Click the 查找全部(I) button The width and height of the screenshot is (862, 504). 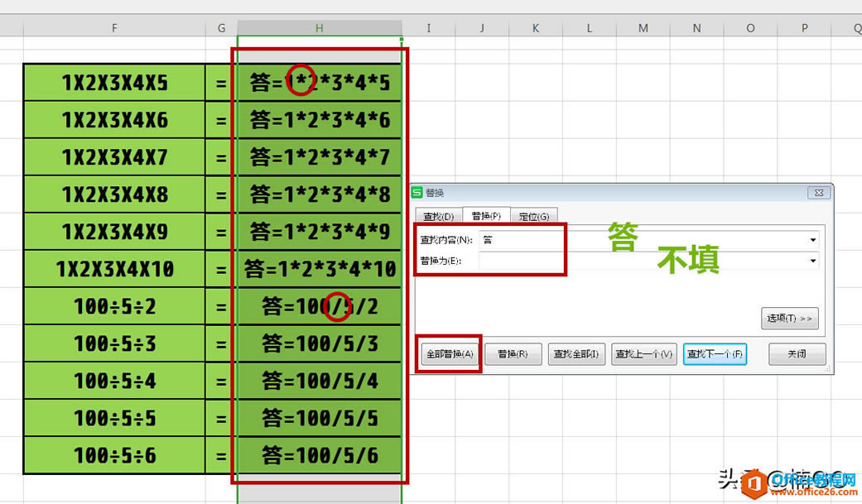pos(576,354)
